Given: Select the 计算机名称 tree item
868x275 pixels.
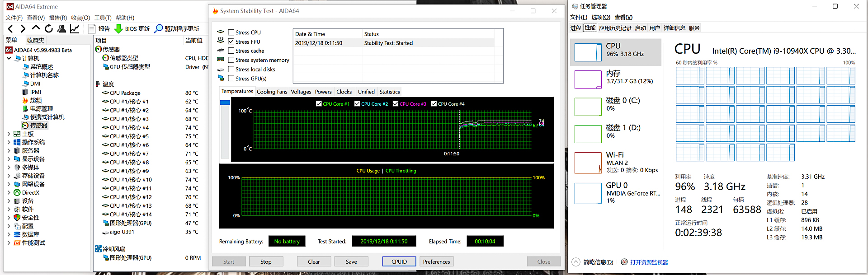Looking at the screenshot, I should click(41, 75).
